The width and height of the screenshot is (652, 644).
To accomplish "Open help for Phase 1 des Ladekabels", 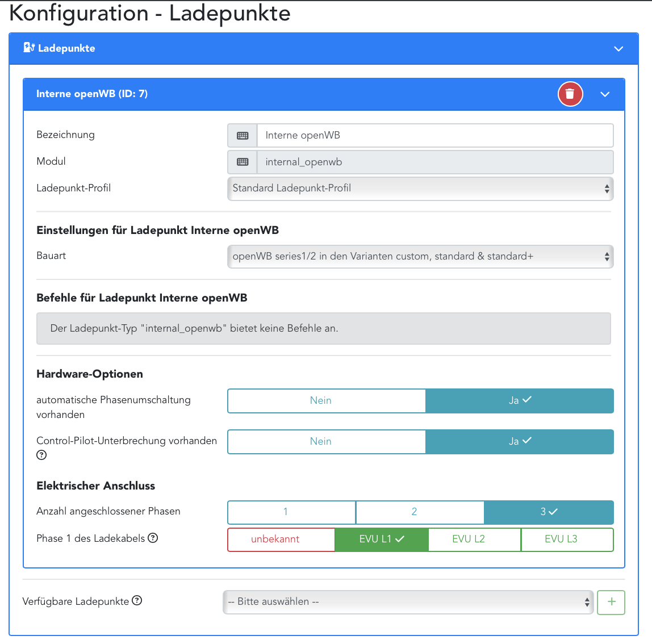I will pyautogui.click(x=153, y=538).
